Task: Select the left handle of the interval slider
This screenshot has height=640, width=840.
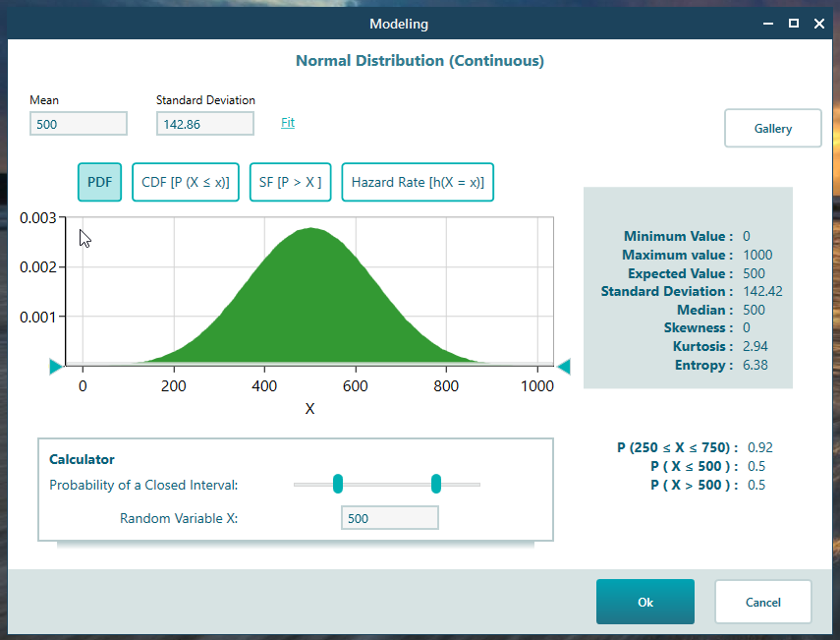Action: 338,484
